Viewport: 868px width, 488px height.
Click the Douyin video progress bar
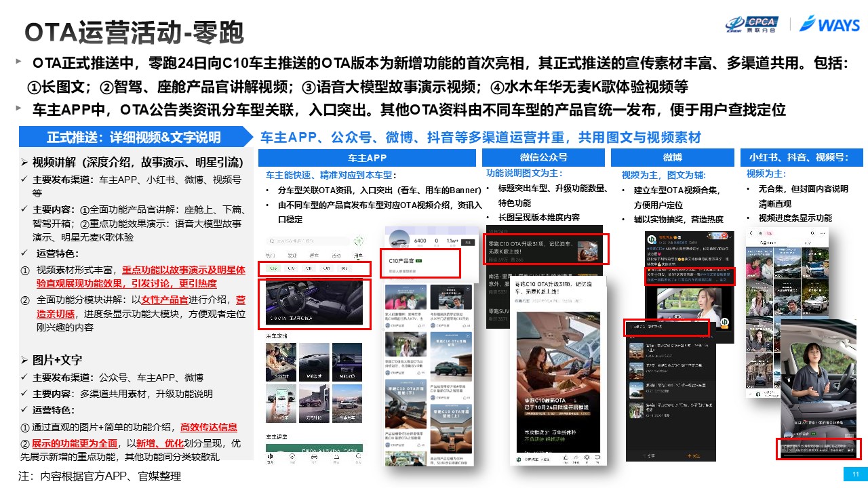[x=818, y=453]
